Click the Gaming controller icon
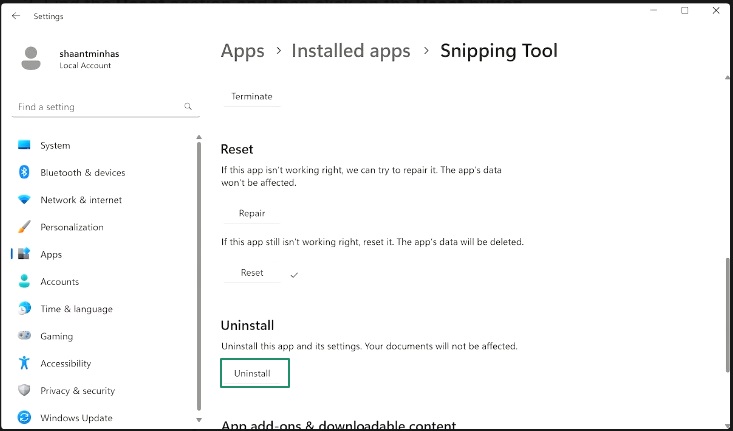The image size is (733, 431). pyautogui.click(x=24, y=336)
